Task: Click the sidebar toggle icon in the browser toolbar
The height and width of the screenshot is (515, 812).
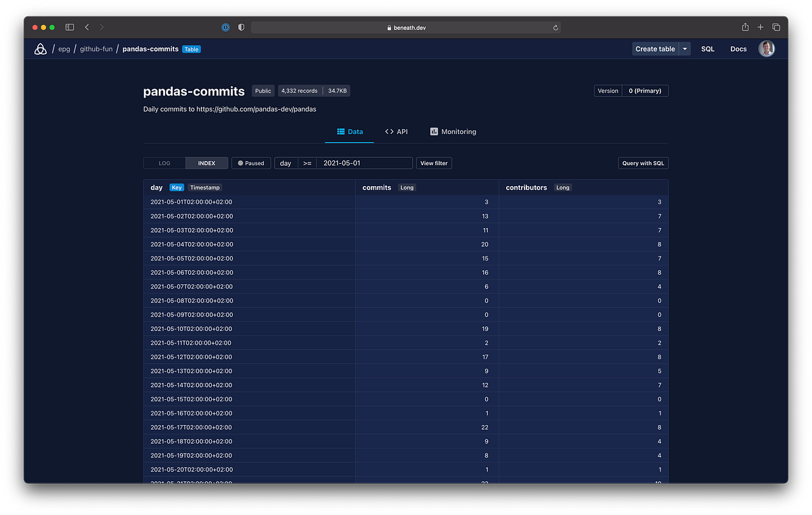Action: pyautogui.click(x=70, y=27)
